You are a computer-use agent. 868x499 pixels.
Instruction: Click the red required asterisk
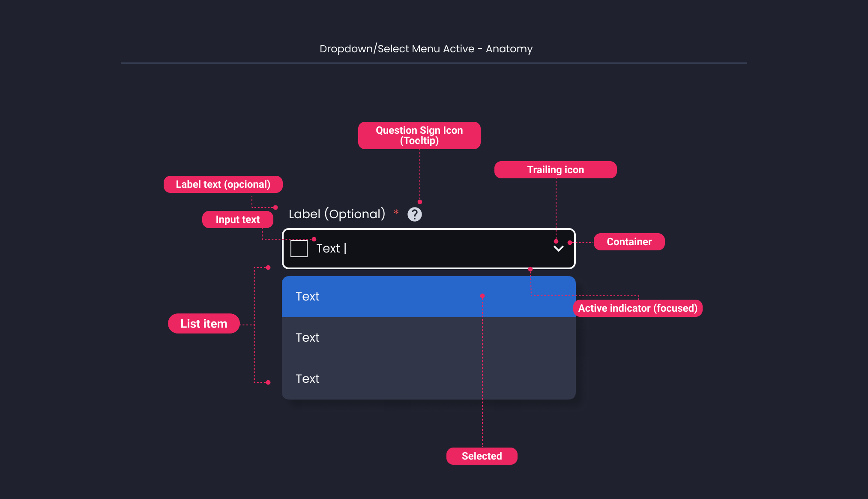tap(396, 212)
